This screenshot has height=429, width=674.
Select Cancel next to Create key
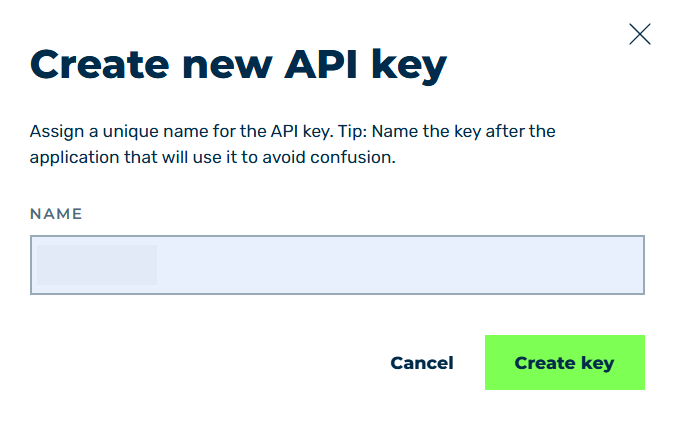[x=422, y=363]
